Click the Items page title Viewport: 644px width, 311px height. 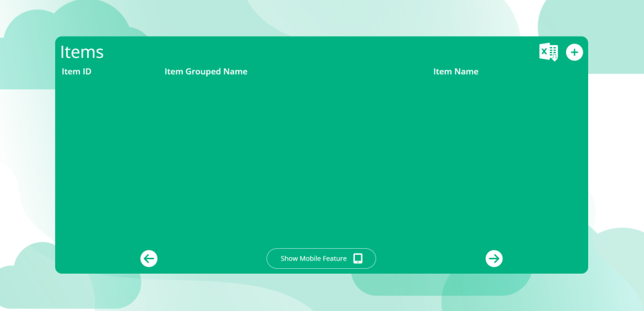click(x=82, y=52)
